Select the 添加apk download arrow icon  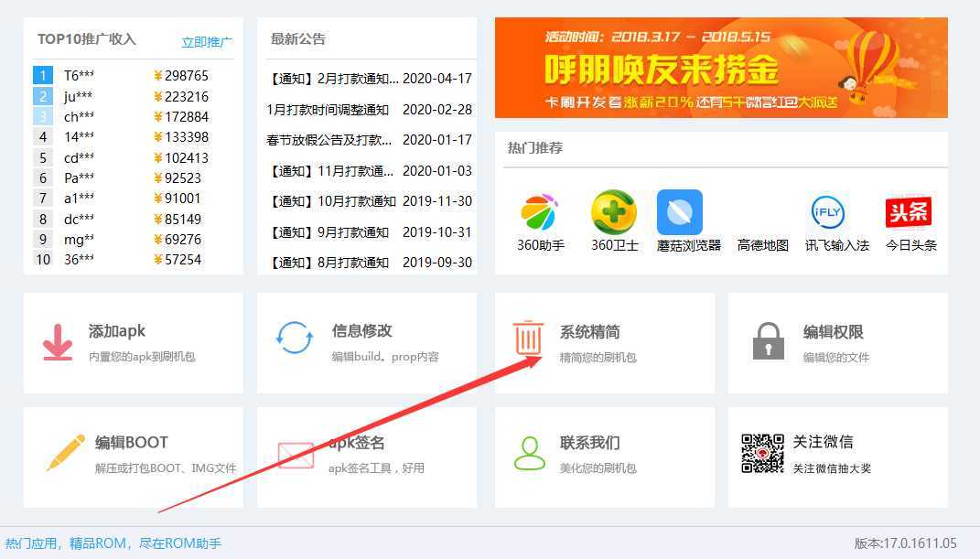point(57,340)
